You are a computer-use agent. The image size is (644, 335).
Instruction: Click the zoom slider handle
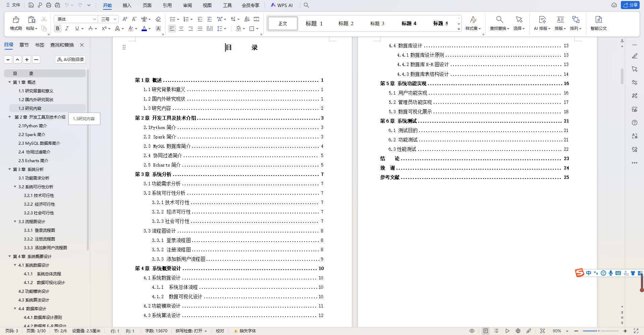(599, 331)
